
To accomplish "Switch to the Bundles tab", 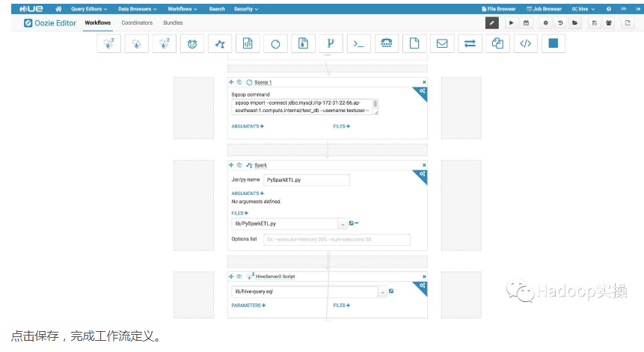I will pyautogui.click(x=173, y=23).
